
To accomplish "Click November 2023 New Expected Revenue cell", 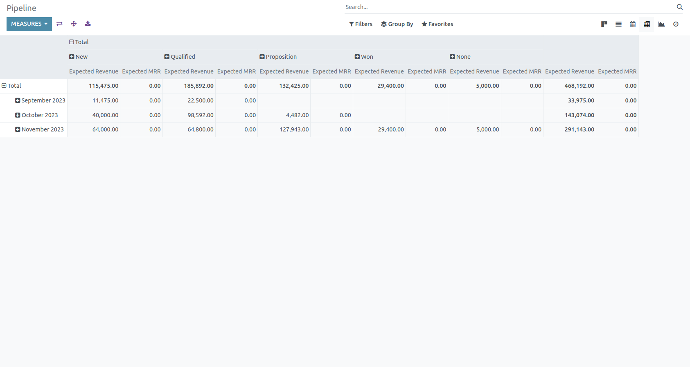I will click(94, 129).
